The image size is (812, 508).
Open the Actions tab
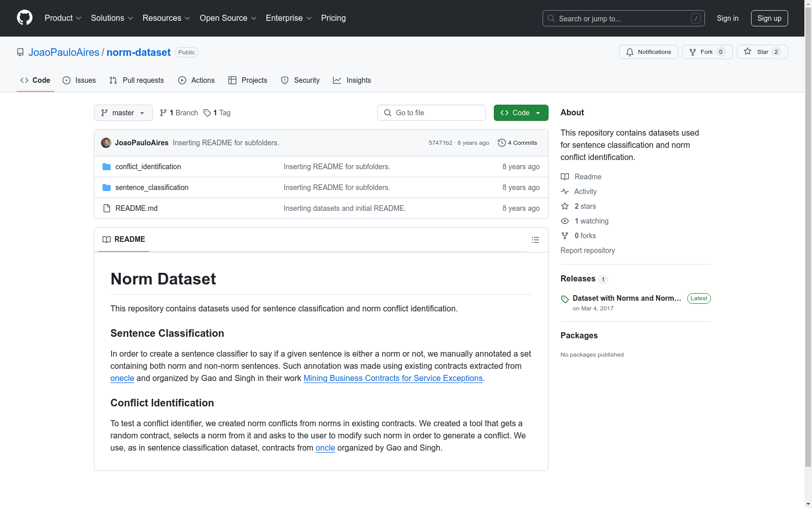tap(196, 80)
